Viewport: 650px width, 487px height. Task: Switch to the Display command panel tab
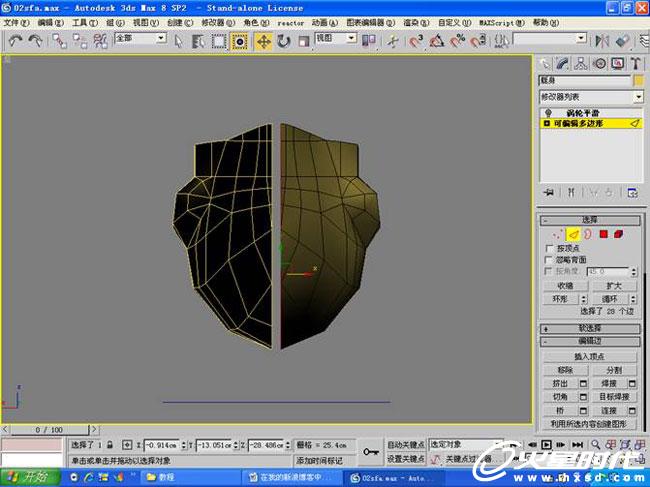[x=618, y=64]
